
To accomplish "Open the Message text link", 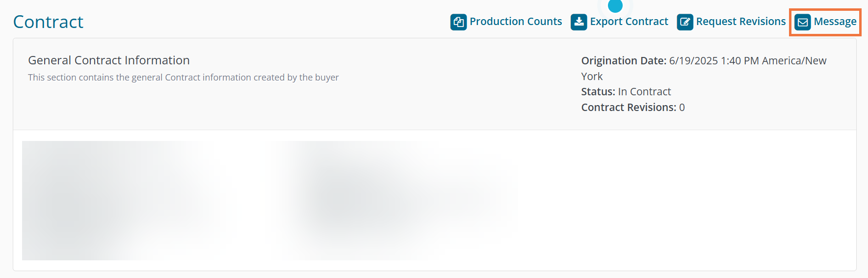I will [x=835, y=22].
